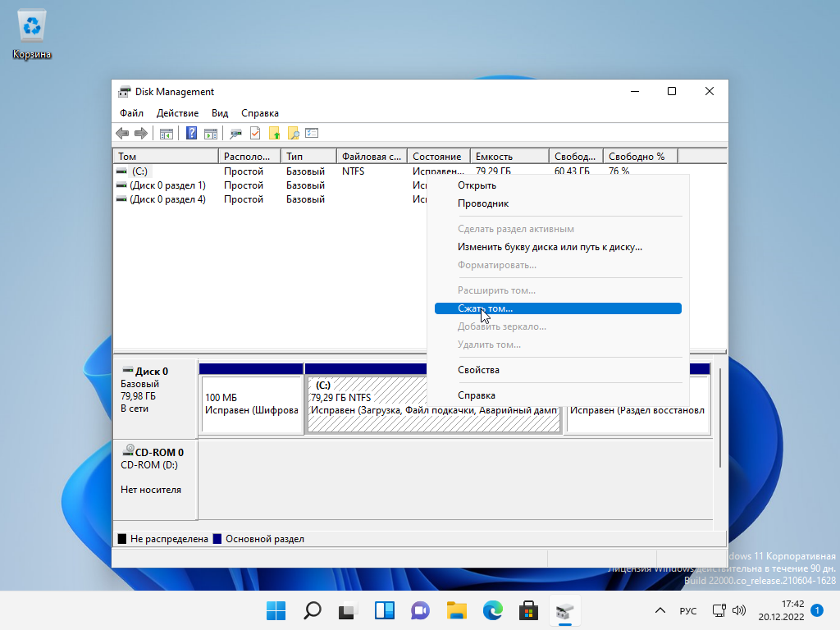Select Проводник in context menu

coord(558,203)
